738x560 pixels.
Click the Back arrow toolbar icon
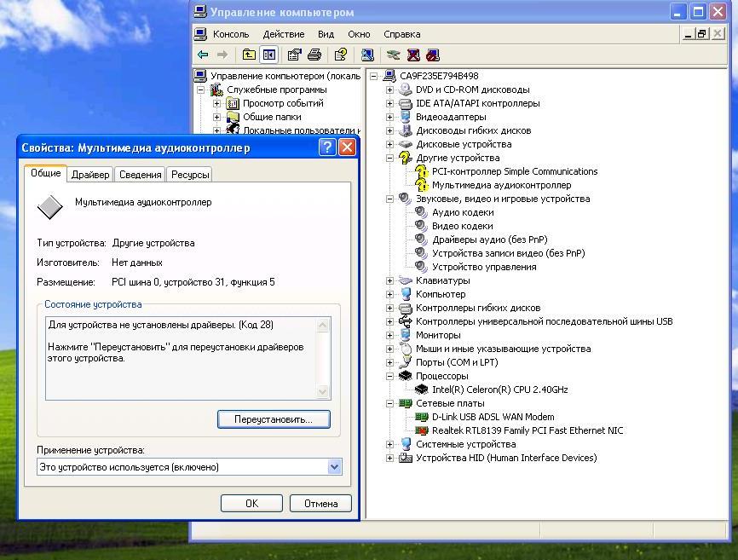pyautogui.click(x=203, y=55)
